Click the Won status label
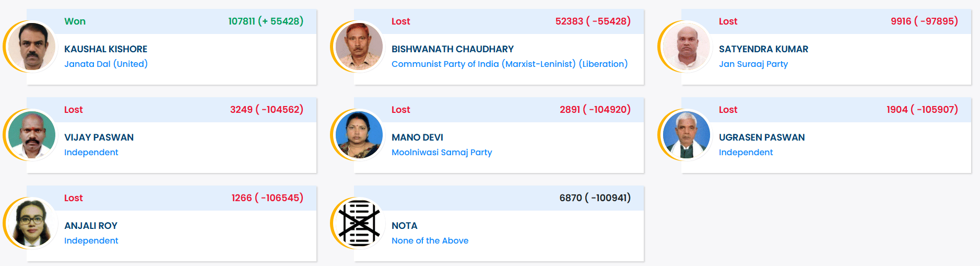The height and width of the screenshot is (266, 980). (x=75, y=21)
